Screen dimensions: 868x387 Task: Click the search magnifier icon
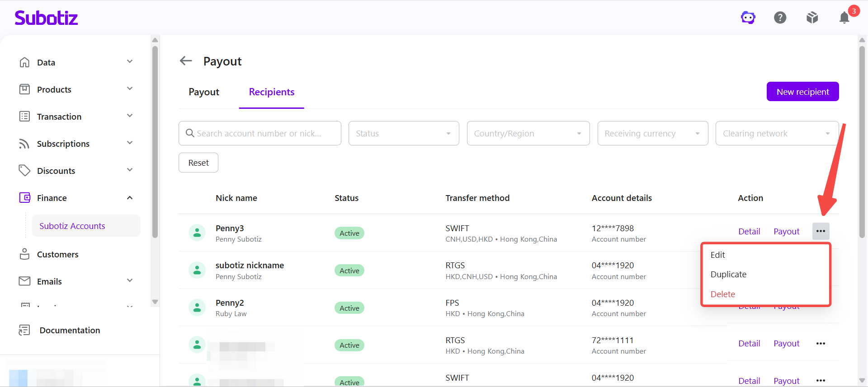click(190, 133)
